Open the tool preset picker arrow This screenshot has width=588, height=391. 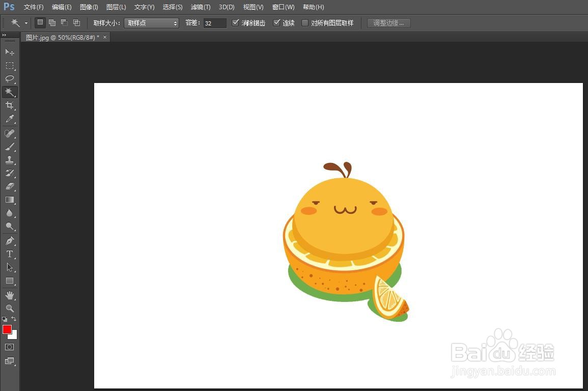26,23
